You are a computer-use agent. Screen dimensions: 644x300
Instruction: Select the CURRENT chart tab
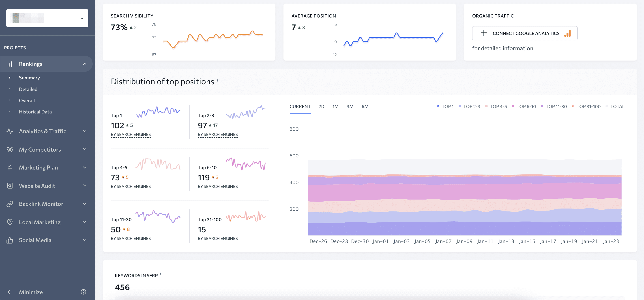point(300,107)
